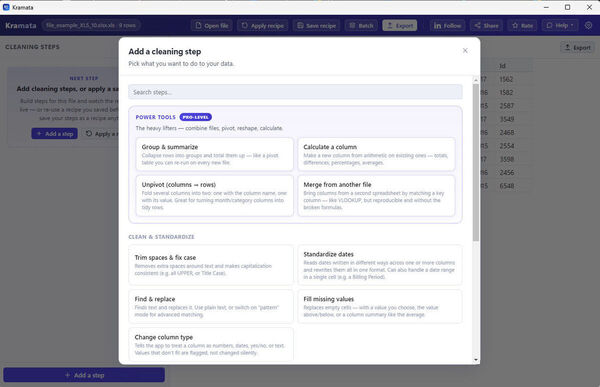Choose the Group & summarize step
600x387 pixels.
pos(215,154)
